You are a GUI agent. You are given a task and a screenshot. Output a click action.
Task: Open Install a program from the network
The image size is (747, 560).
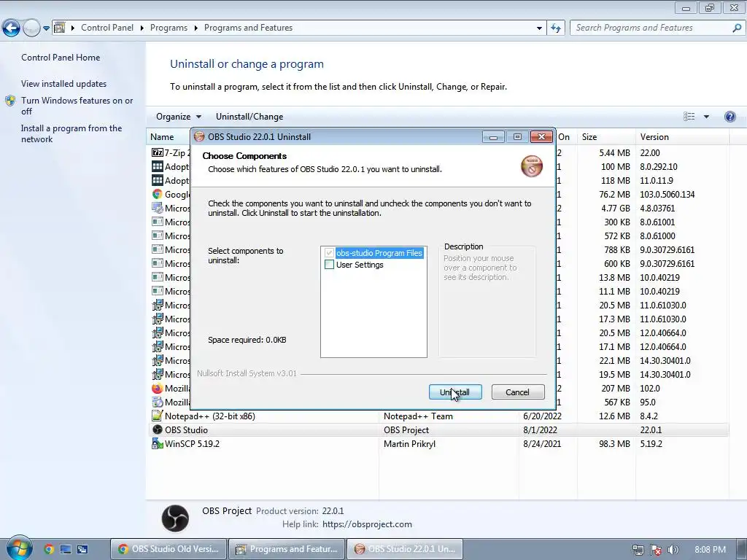(71, 133)
